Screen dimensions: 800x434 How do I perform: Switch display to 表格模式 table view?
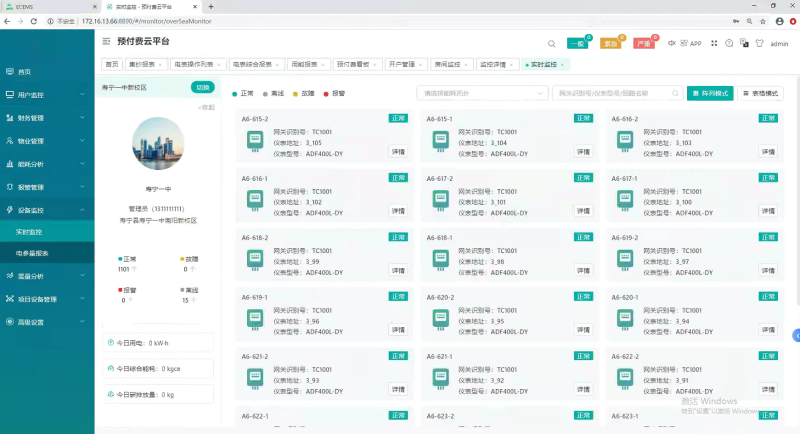760,93
